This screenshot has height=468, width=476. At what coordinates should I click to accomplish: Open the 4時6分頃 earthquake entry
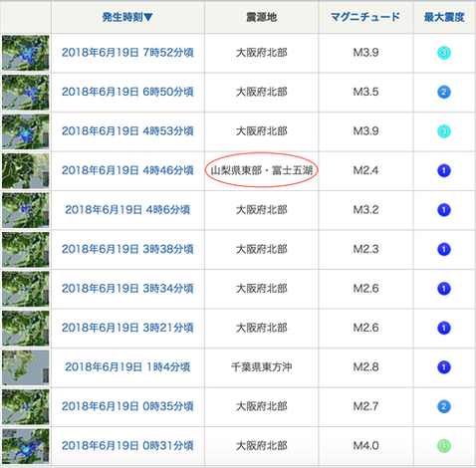127,210
